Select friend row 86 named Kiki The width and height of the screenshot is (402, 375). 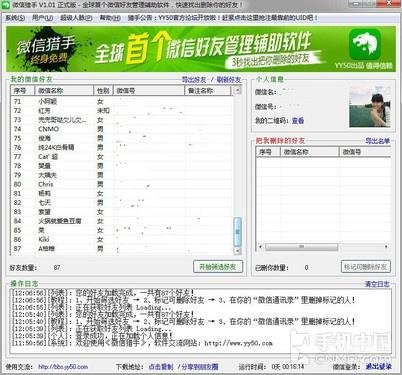(x=122, y=239)
